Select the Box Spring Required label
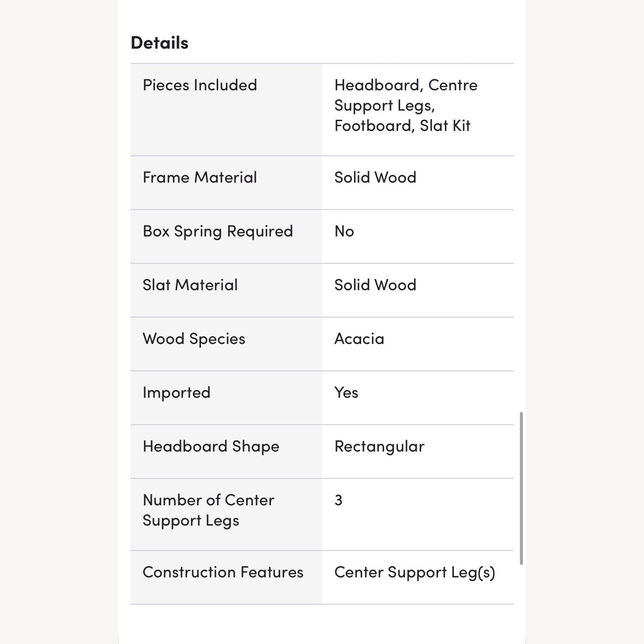 218,231
